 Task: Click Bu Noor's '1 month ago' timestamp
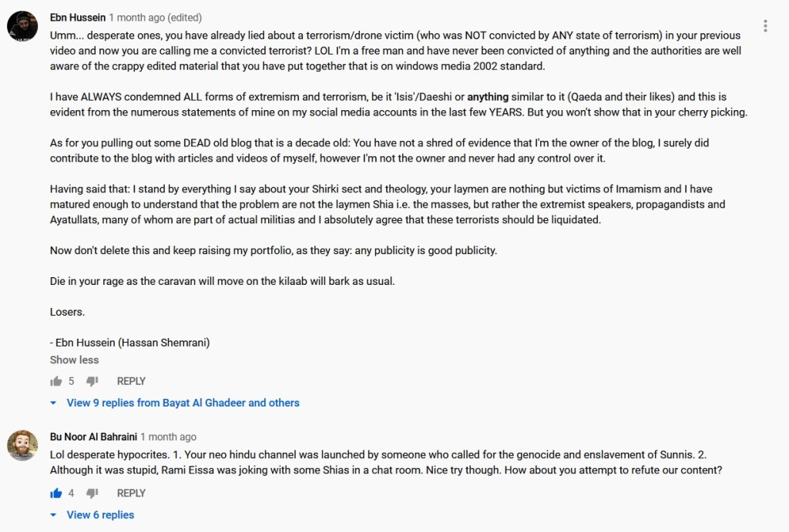pyautogui.click(x=168, y=437)
